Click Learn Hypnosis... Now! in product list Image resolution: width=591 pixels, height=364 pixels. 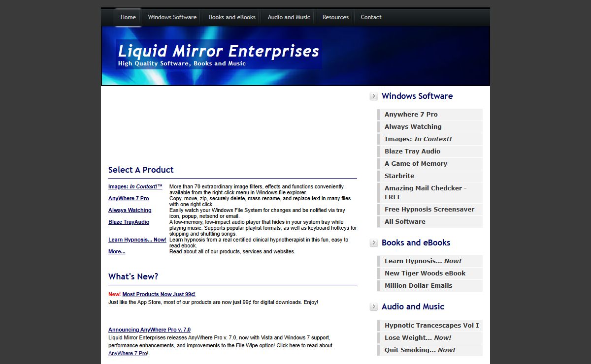137,240
